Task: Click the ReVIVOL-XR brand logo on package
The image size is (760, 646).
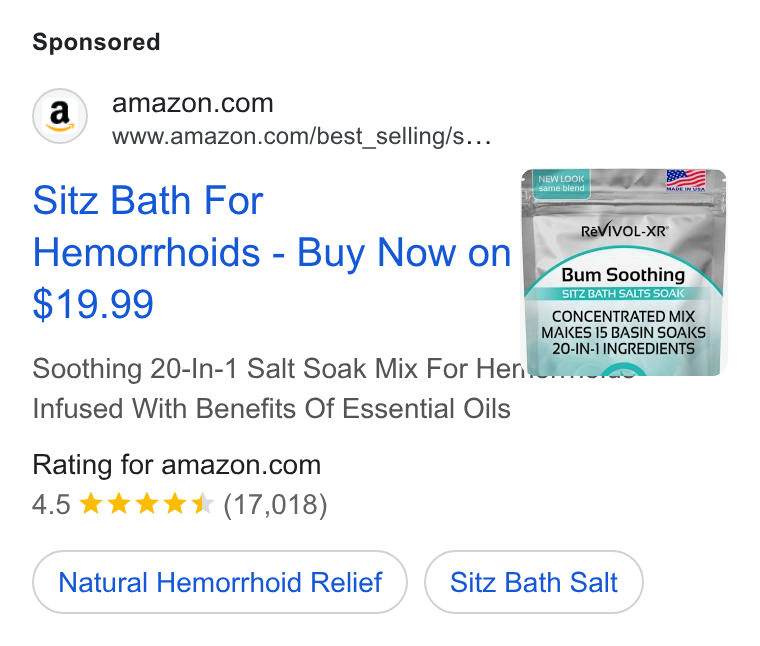Action: [x=624, y=229]
